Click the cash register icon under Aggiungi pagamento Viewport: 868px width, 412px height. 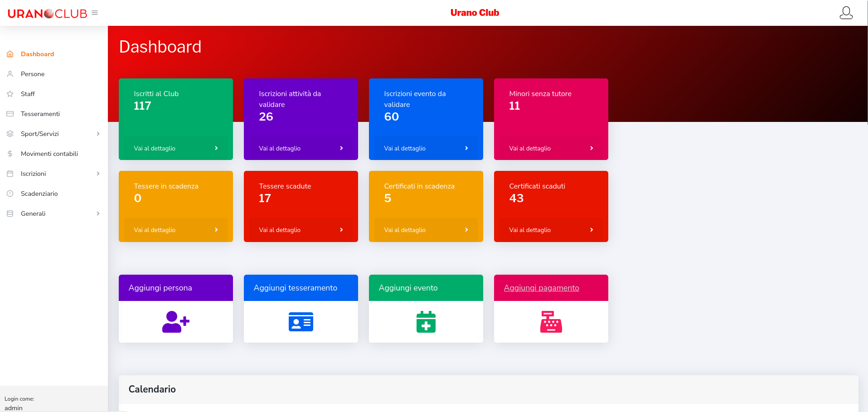click(x=551, y=322)
